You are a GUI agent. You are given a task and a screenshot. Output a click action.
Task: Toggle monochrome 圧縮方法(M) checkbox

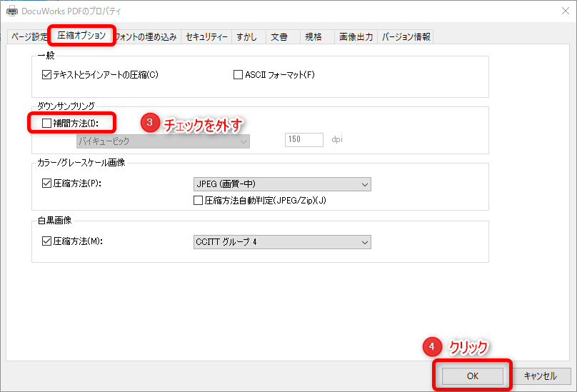point(47,241)
